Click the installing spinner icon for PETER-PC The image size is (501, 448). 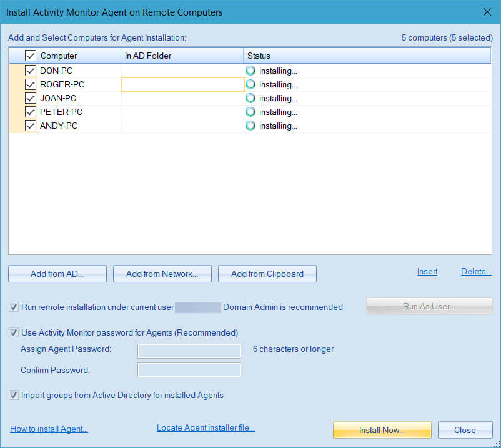[x=250, y=112]
